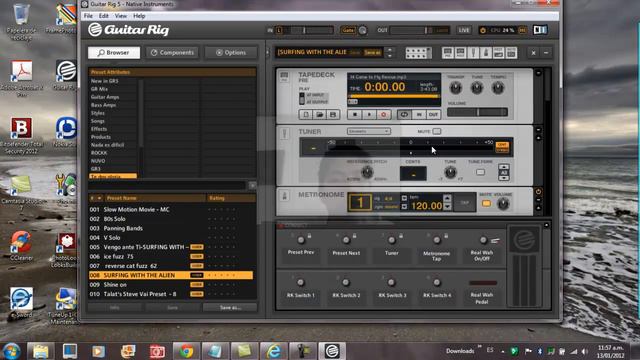Viewport: 640px width, 360px height.
Task: Click the Save as button in rack header
Action: [x=372, y=53]
